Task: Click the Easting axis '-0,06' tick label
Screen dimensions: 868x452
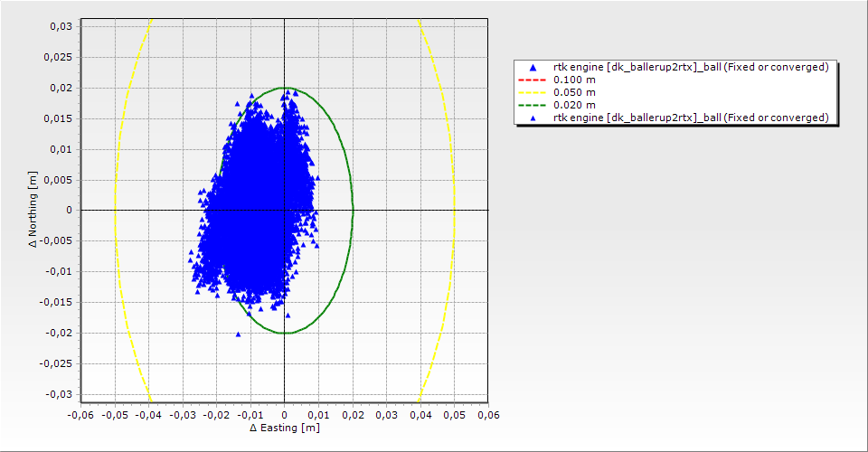Action: point(80,415)
